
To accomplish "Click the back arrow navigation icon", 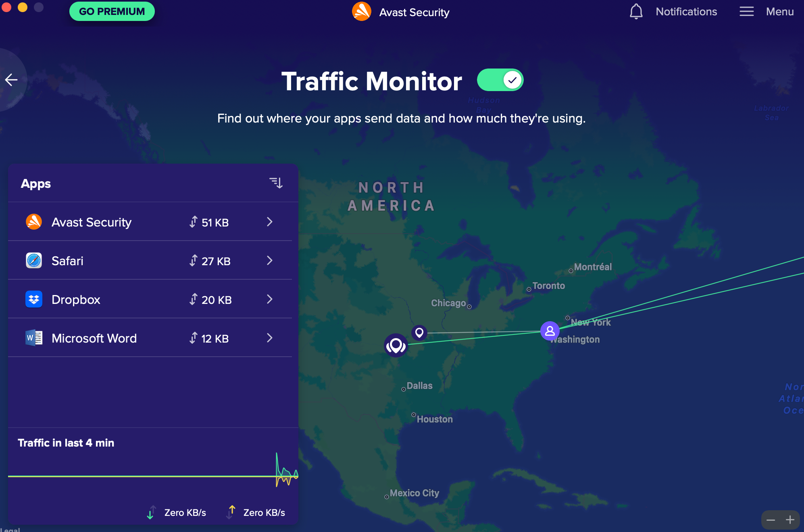I will point(12,79).
